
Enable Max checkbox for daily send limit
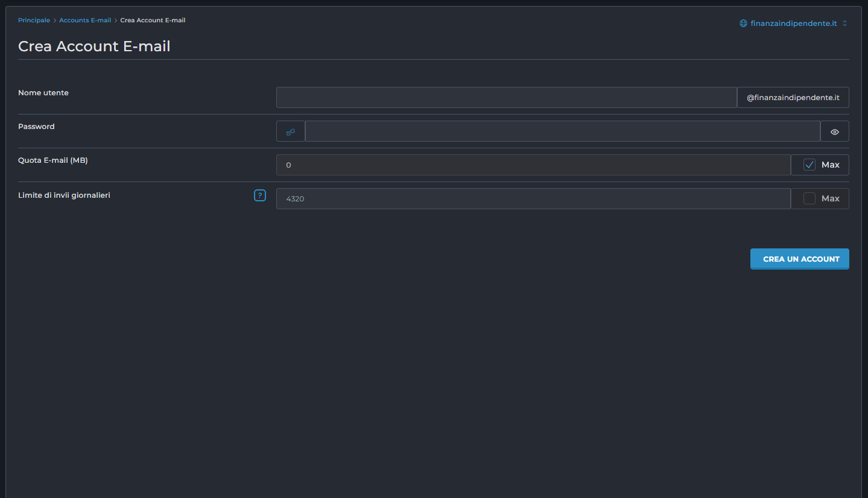(809, 199)
